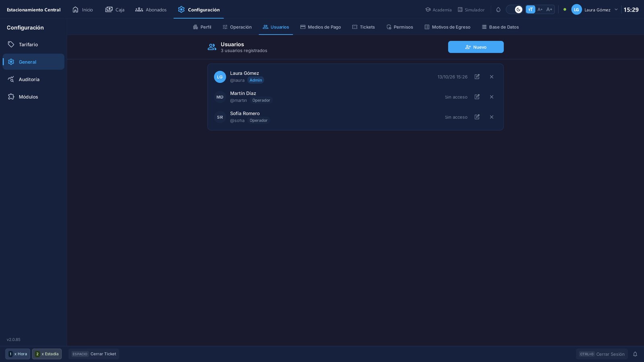Click the Admin role badge
Screen dimensions: 644x362
[256, 80]
